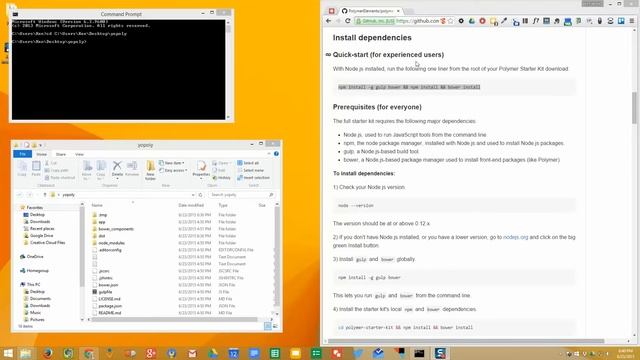Viewport: 640px width, 360px height.
Task: Click Copy to in Explorer ribbon
Action: pyautogui.click(x=101, y=170)
